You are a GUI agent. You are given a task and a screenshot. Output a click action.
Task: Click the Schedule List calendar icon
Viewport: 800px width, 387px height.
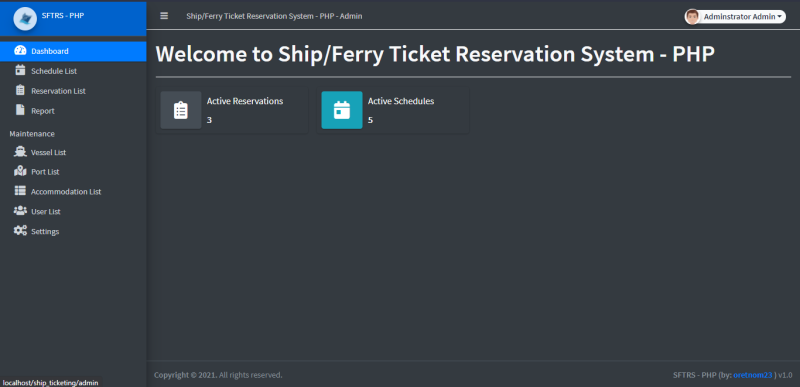click(x=20, y=70)
